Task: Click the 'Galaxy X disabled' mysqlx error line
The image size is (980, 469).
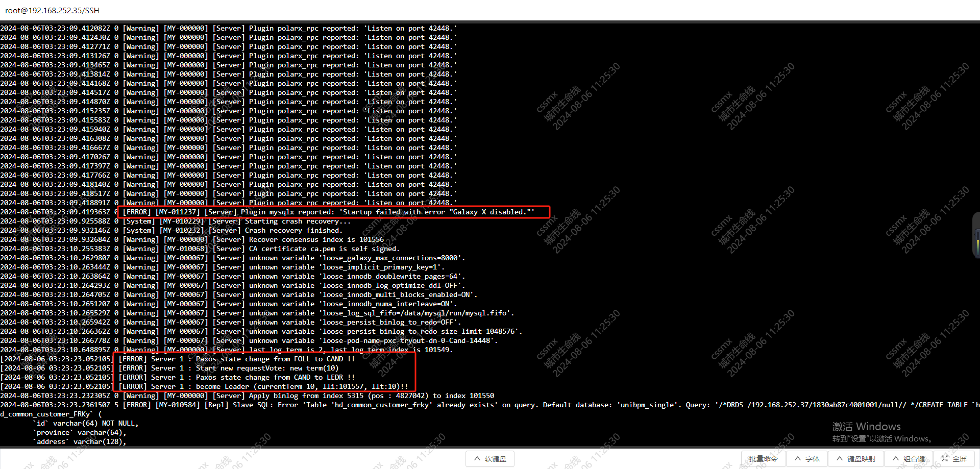Action: click(x=267, y=212)
